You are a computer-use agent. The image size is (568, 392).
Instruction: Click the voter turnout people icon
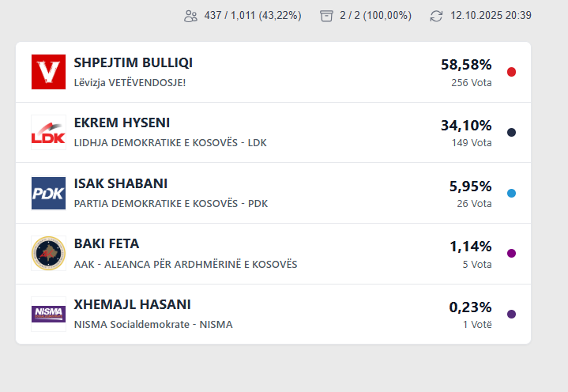[190, 16]
